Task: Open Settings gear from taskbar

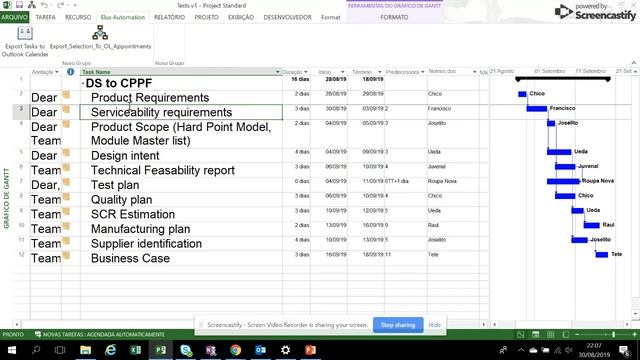Action: (x=285, y=350)
